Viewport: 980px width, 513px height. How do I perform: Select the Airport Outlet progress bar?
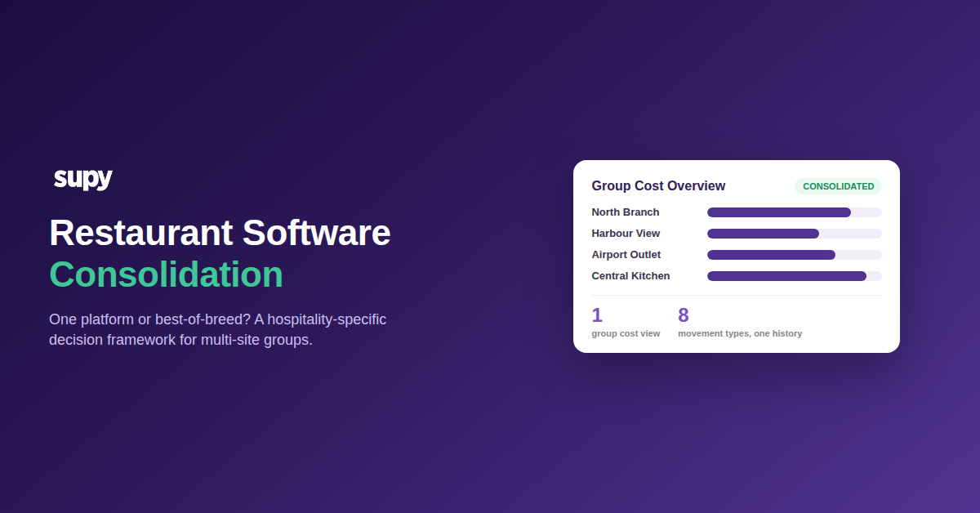click(795, 255)
